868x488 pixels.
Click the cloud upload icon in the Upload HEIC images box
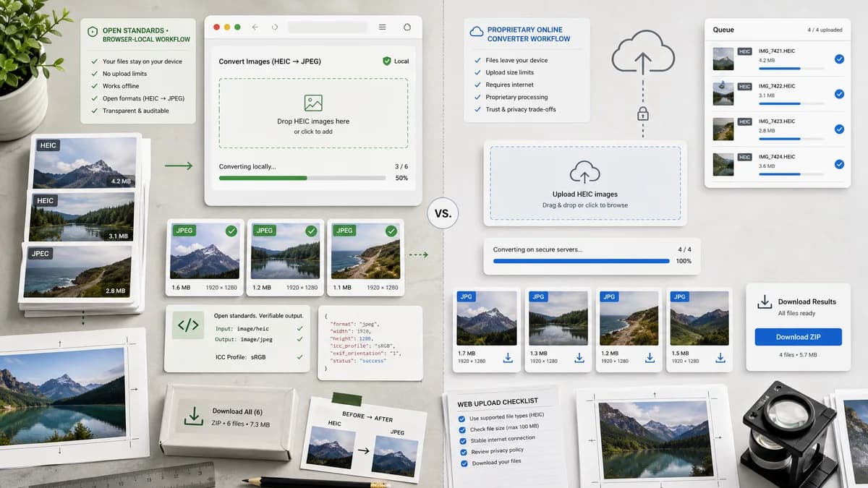585,172
